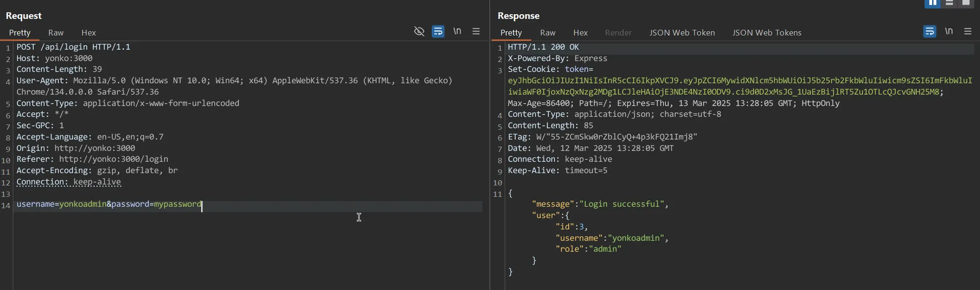
Task: Open the Request panel hamburger menu
Action: pyautogui.click(x=476, y=32)
